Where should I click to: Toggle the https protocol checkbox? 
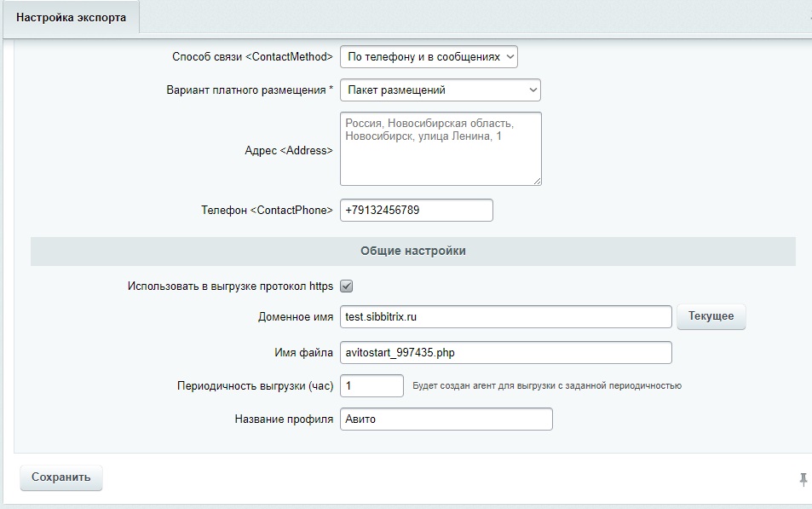[347, 286]
